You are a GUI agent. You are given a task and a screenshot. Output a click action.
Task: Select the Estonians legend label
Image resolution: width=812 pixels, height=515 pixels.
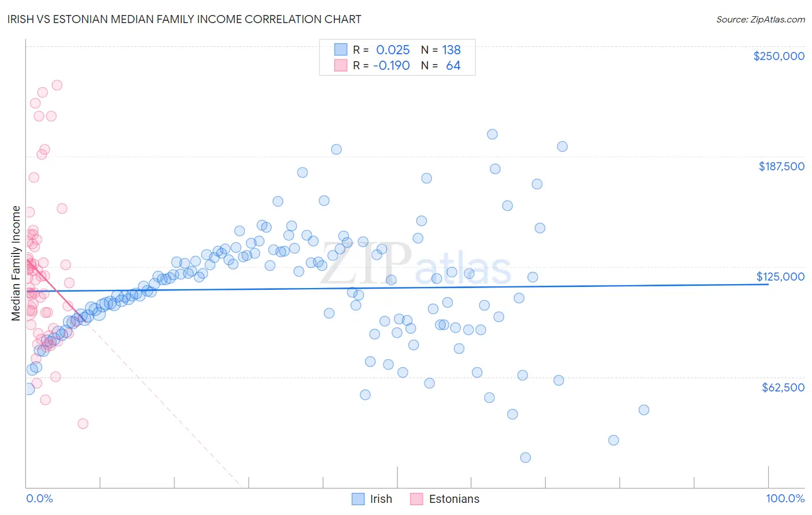(x=455, y=499)
